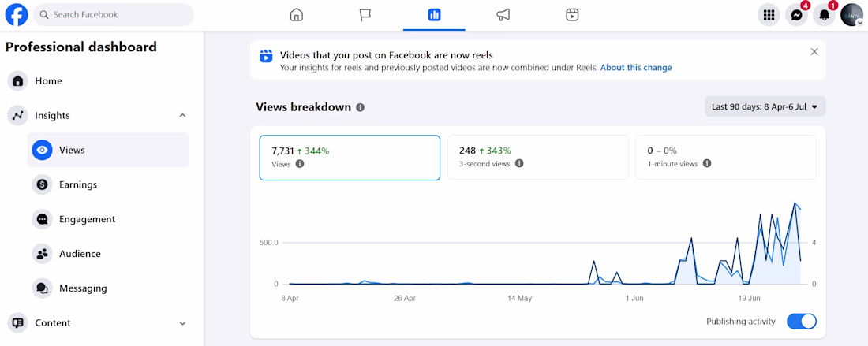Toggle the Publishing activity switch
This screenshot has width=868, height=346.
802,322
